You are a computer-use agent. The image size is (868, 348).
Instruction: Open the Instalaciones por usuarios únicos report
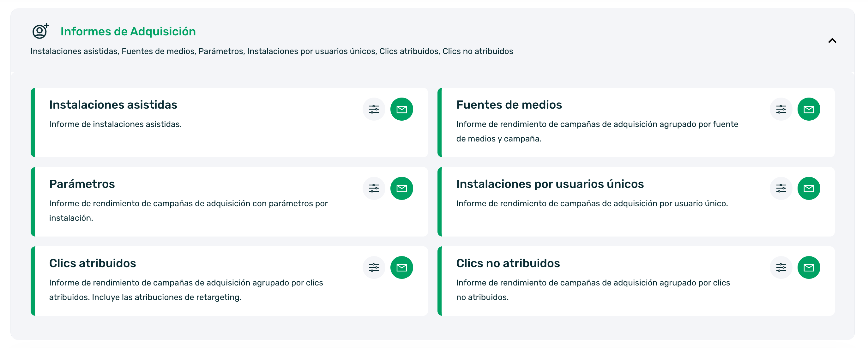(x=550, y=184)
